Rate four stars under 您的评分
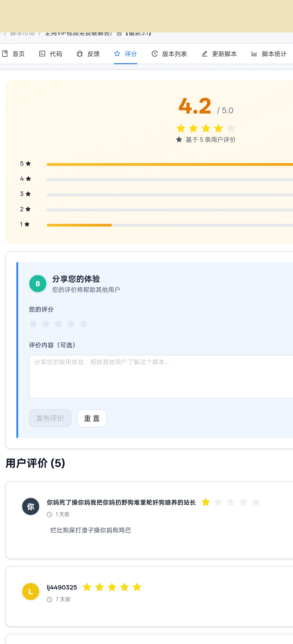This screenshot has height=644, width=293. (x=71, y=323)
